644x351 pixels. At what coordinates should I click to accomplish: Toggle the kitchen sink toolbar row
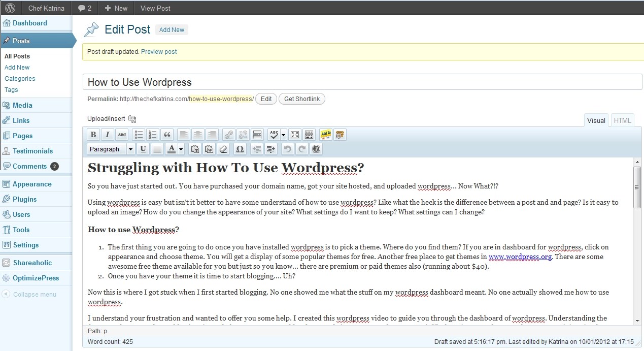coord(309,135)
